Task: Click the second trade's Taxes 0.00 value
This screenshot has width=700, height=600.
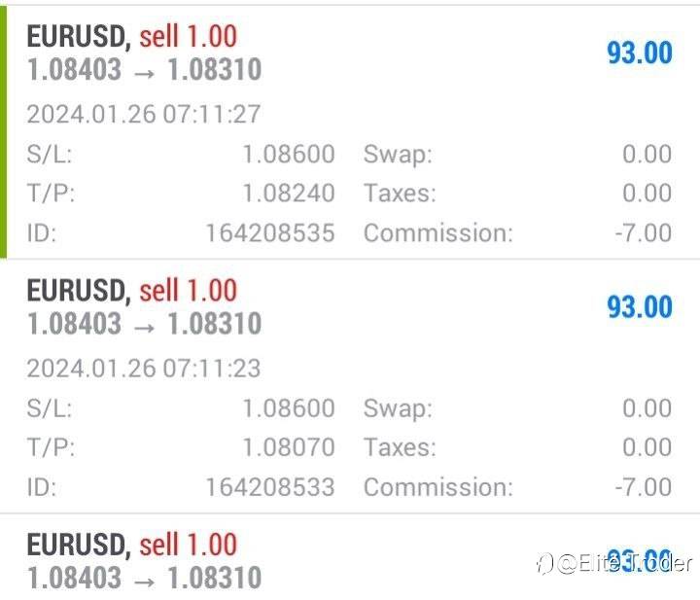Action: (x=647, y=447)
